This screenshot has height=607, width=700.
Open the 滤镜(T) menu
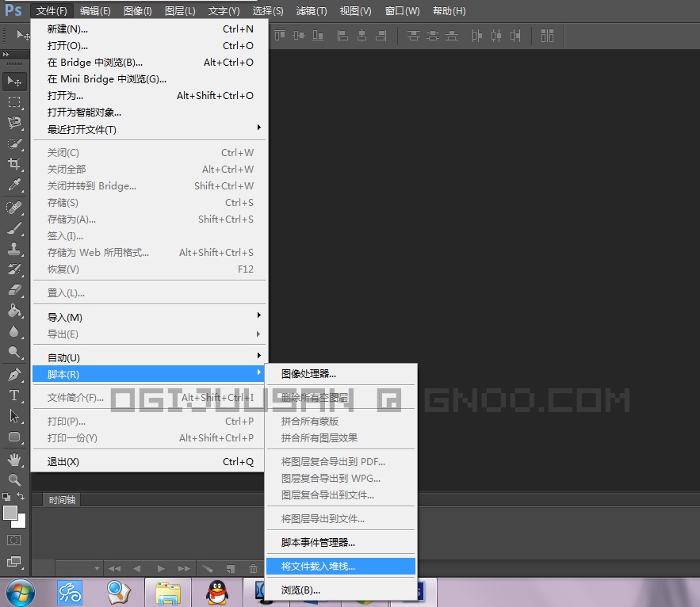pyautogui.click(x=311, y=11)
